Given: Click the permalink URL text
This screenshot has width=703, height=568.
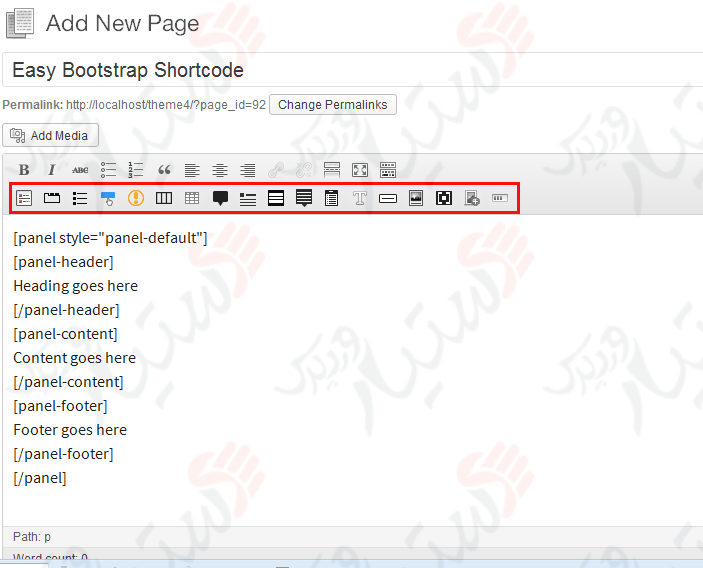Looking at the screenshot, I should click(166, 104).
